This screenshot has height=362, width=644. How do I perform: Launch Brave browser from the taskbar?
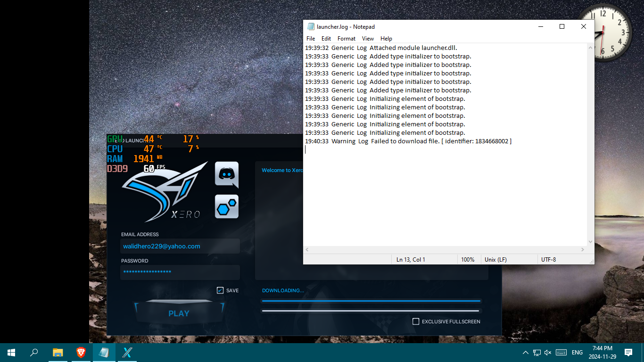pos(81,352)
